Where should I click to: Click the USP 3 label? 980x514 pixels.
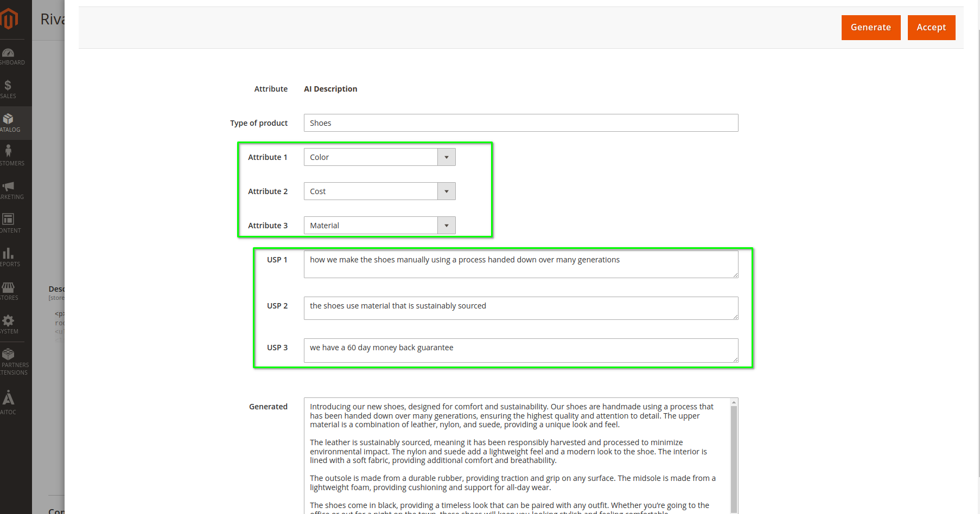(277, 348)
